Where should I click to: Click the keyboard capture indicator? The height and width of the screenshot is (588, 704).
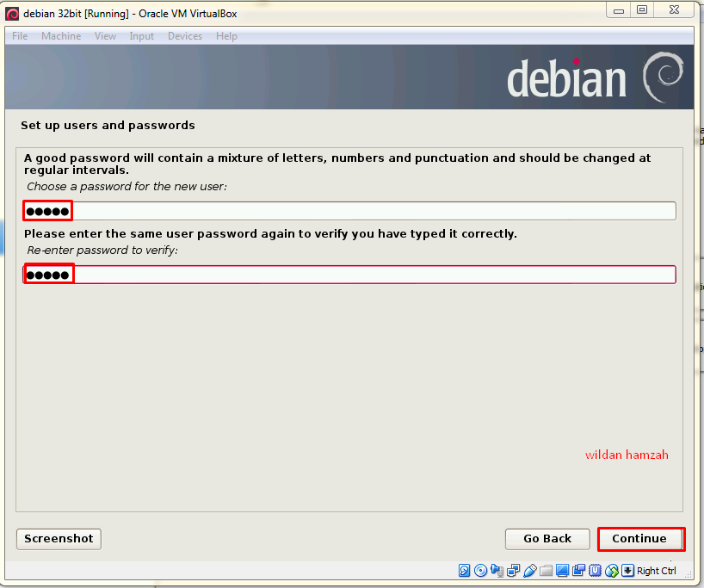point(628,570)
